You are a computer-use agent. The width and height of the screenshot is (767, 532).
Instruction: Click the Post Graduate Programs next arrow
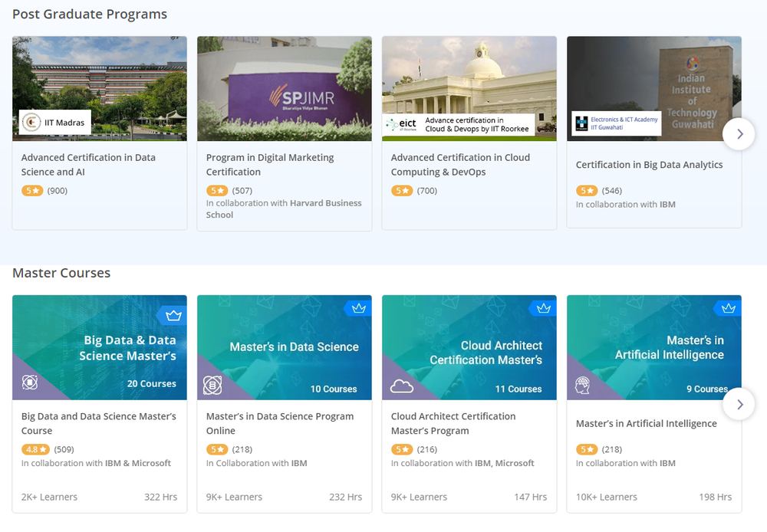[739, 134]
